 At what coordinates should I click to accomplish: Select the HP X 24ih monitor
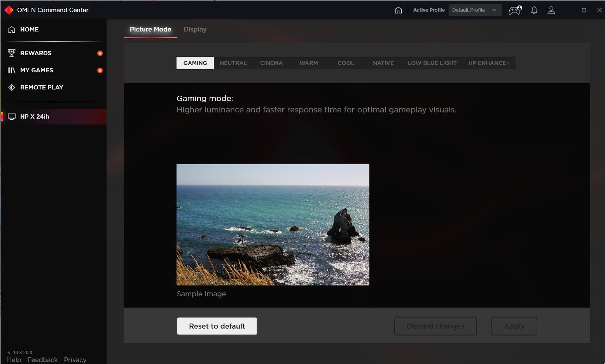pyautogui.click(x=35, y=117)
